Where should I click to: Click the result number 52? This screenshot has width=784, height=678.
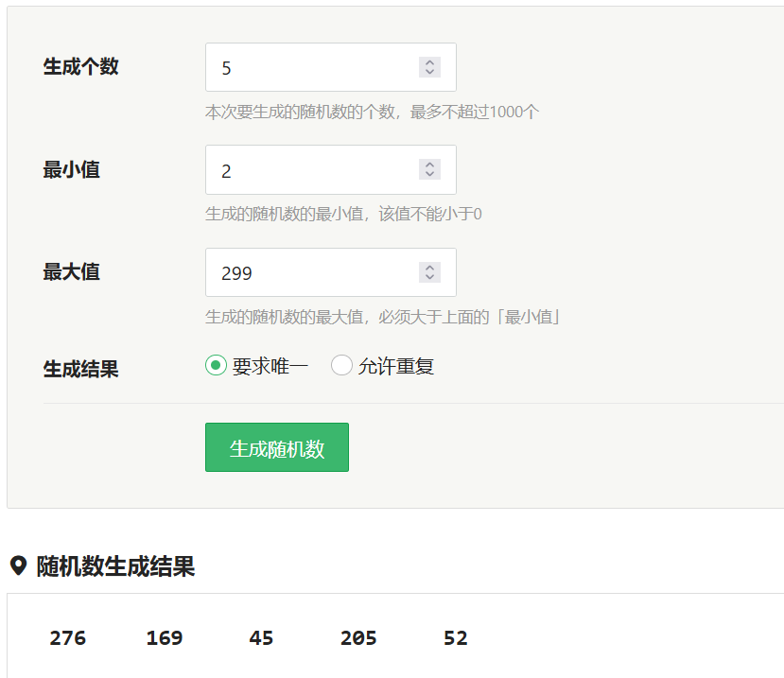(456, 638)
